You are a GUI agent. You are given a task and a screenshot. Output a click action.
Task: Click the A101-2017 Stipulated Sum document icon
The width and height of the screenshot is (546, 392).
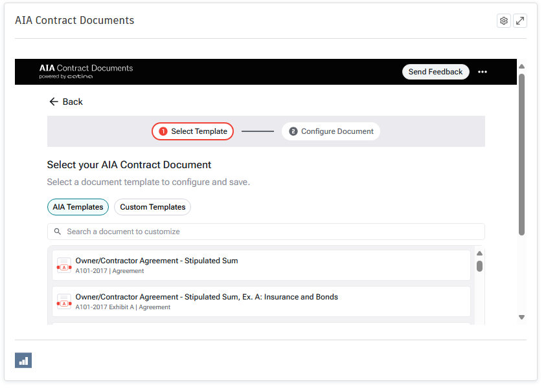(64, 266)
